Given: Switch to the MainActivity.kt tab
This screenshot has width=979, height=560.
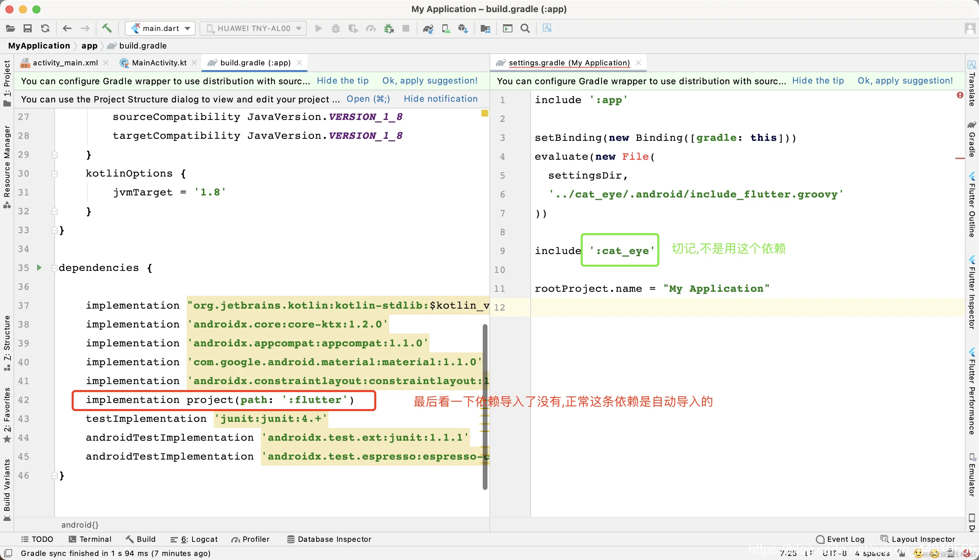Looking at the screenshot, I should (158, 63).
